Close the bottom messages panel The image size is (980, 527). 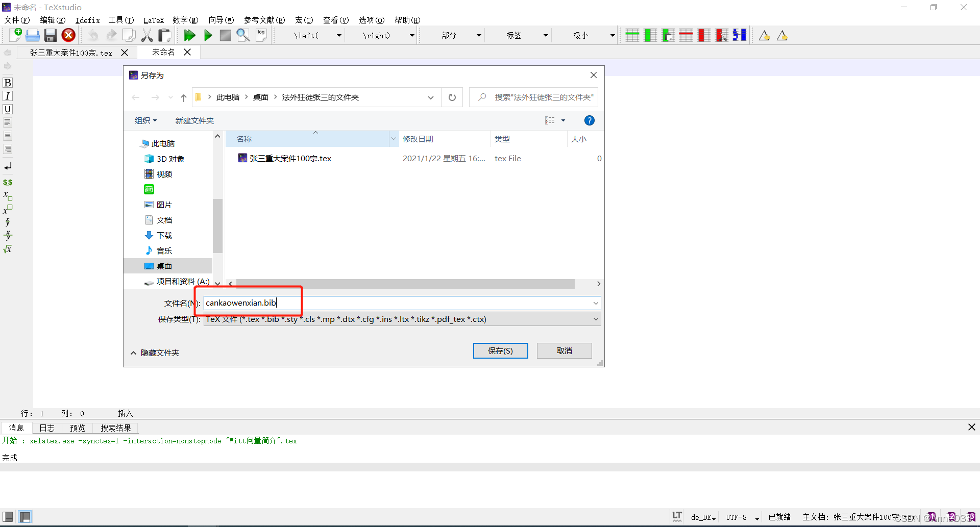(x=971, y=427)
